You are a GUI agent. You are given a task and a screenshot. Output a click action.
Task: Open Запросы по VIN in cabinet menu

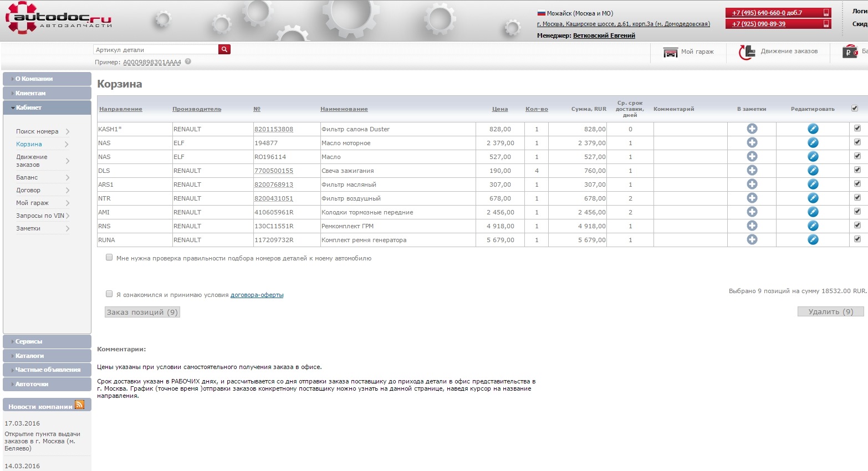coord(40,216)
